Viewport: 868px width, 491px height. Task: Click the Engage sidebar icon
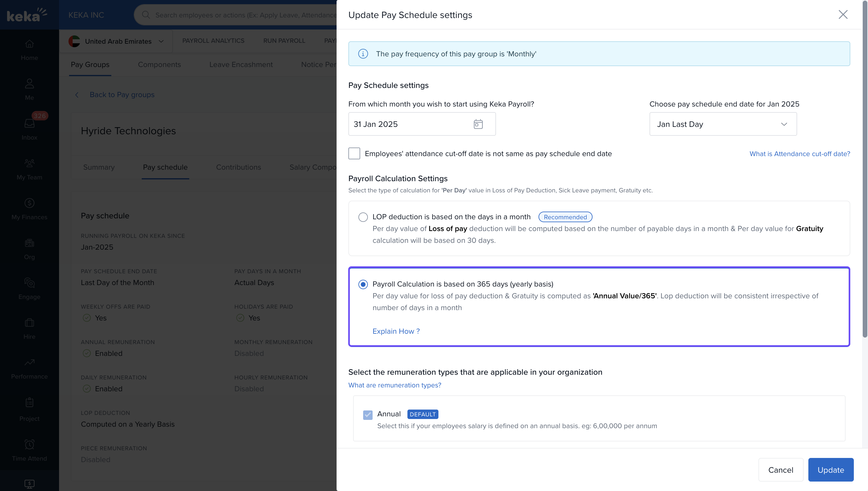29,283
